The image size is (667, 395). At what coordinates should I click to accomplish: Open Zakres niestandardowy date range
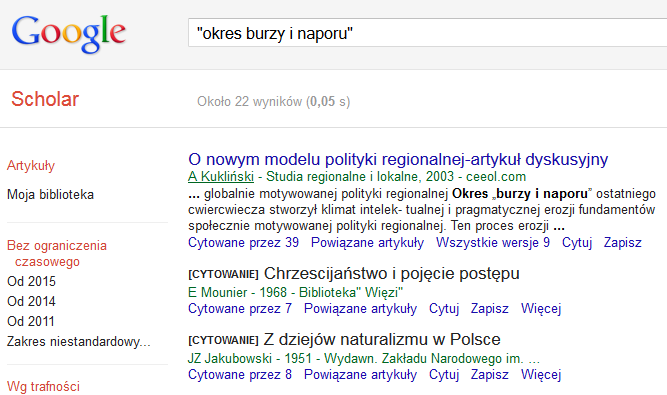tap(79, 341)
